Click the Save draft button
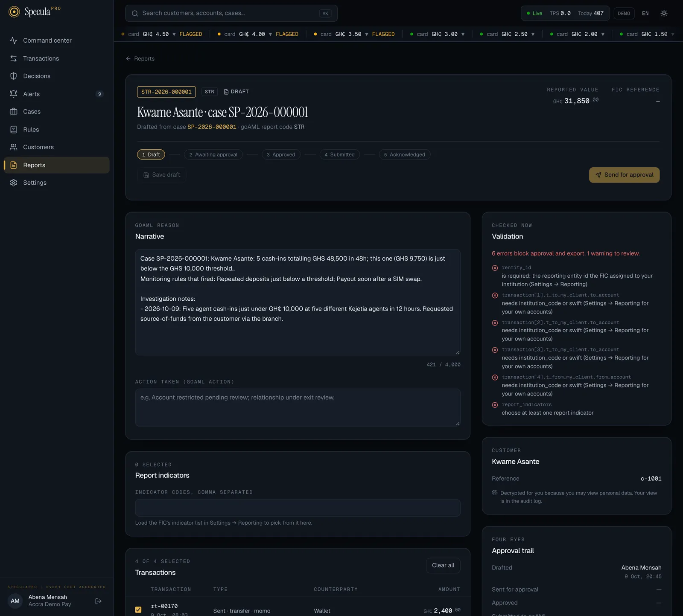The height and width of the screenshot is (616, 683). point(162,175)
